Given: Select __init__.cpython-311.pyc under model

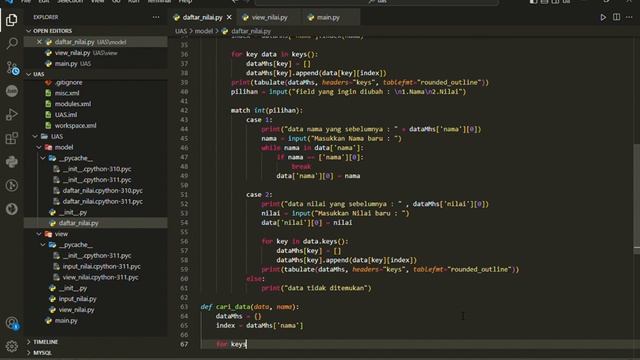Looking at the screenshot, I should click(97, 180).
